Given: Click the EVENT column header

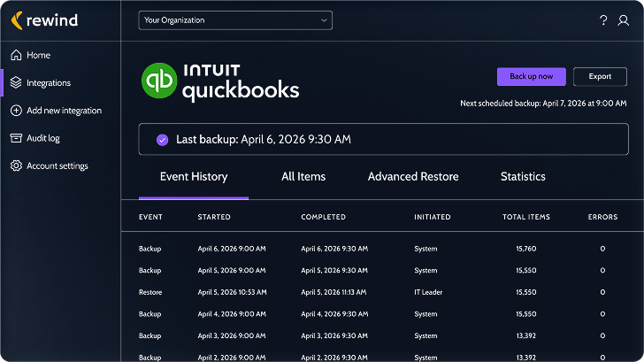Looking at the screenshot, I should tap(150, 217).
